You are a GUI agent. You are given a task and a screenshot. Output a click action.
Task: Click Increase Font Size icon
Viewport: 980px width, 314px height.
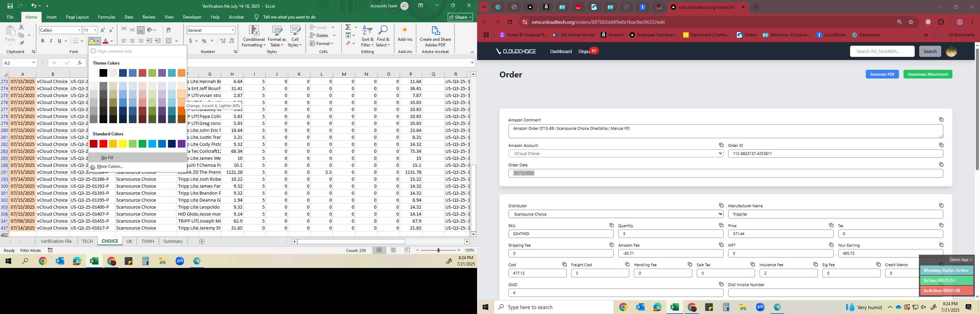[x=102, y=30]
